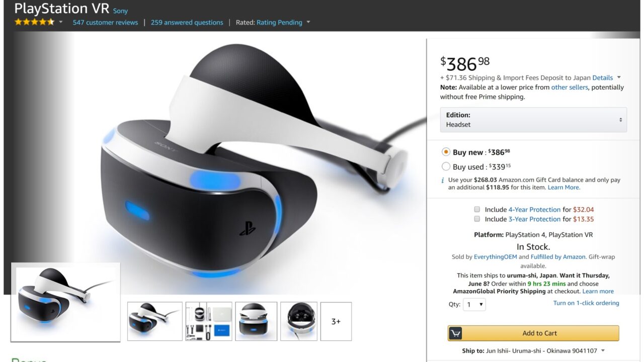Enable the 3-Year Protection checkbox
This screenshot has width=644, height=362.
(x=477, y=219)
